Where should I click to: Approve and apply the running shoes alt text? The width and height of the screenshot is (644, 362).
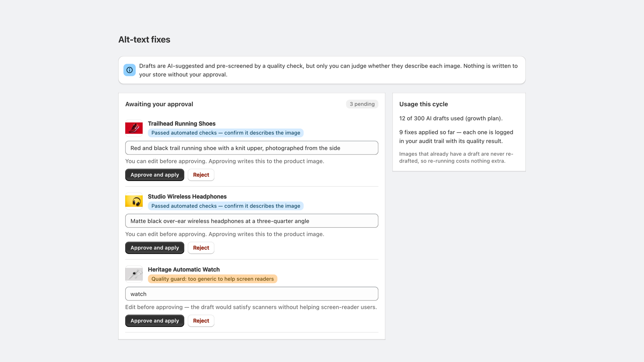pyautogui.click(x=155, y=175)
